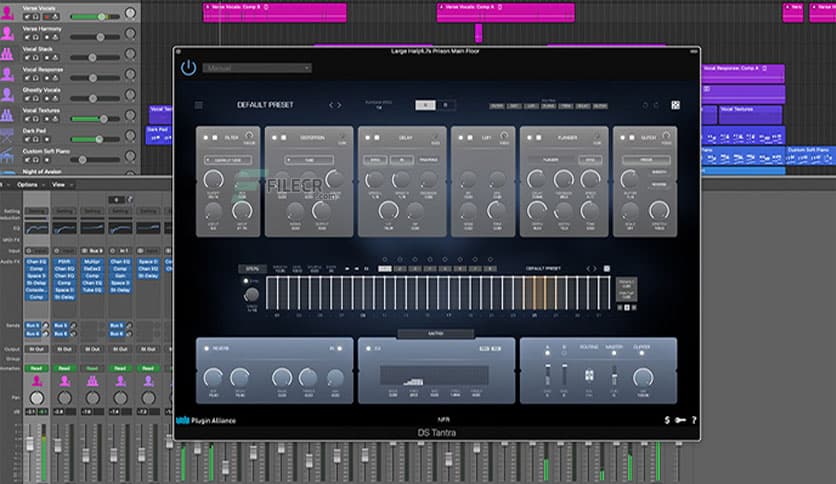Click the square icon beside the sequencer preset arrows

(607, 269)
